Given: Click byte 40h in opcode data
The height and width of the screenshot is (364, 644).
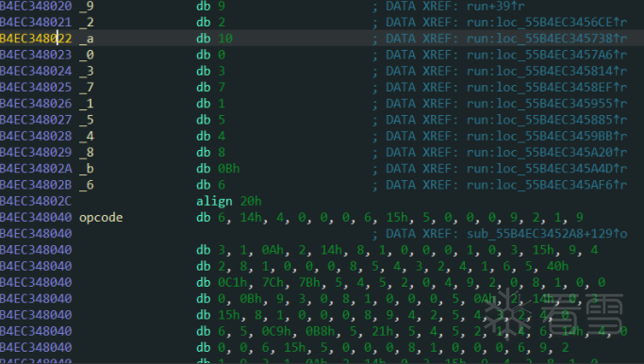Looking at the screenshot, I should tap(557, 266).
